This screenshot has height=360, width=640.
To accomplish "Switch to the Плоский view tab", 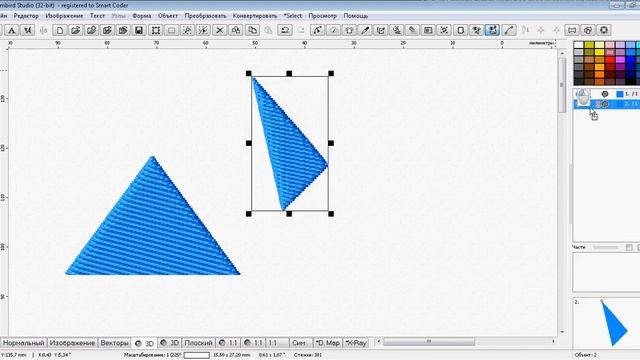I will coord(198,343).
